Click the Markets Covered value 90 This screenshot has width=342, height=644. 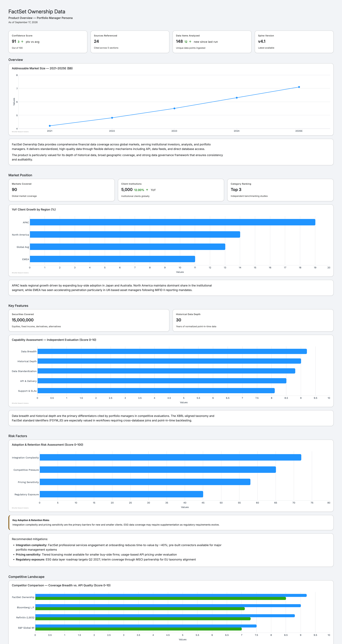[14, 190]
